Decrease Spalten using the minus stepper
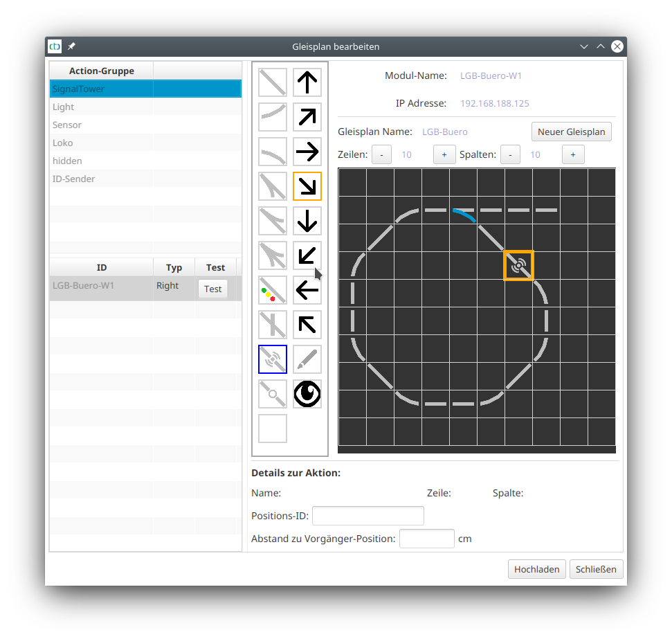The height and width of the screenshot is (639, 672). click(510, 154)
